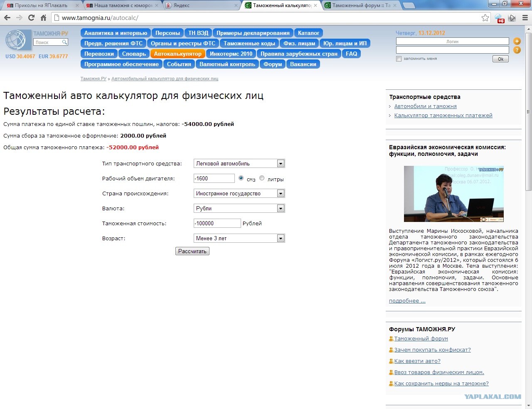This screenshot has width=532, height=409.
Task: Check the запомнить меня checkbox
Action: click(399, 59)
